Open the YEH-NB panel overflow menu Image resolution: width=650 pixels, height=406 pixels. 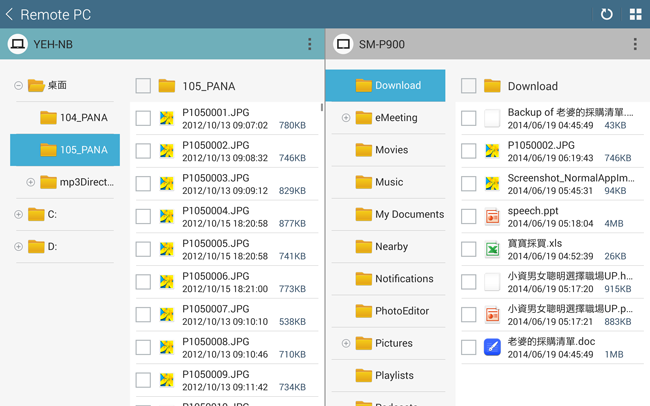(309, 44)
